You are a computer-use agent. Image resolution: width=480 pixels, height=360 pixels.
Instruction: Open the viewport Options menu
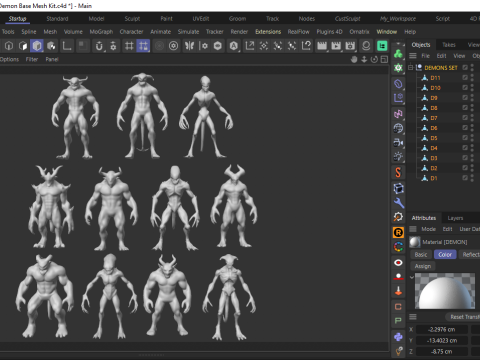tap(9, 59)
